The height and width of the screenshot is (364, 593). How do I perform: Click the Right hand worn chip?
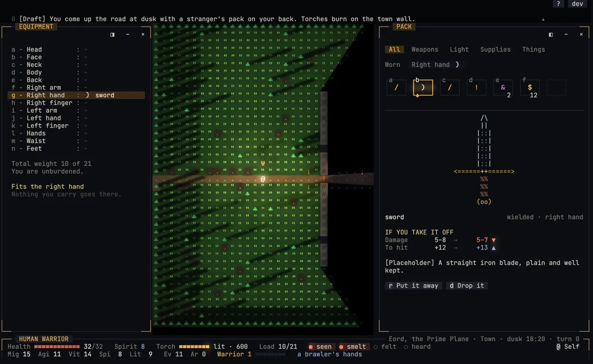[x=436, y=65]
